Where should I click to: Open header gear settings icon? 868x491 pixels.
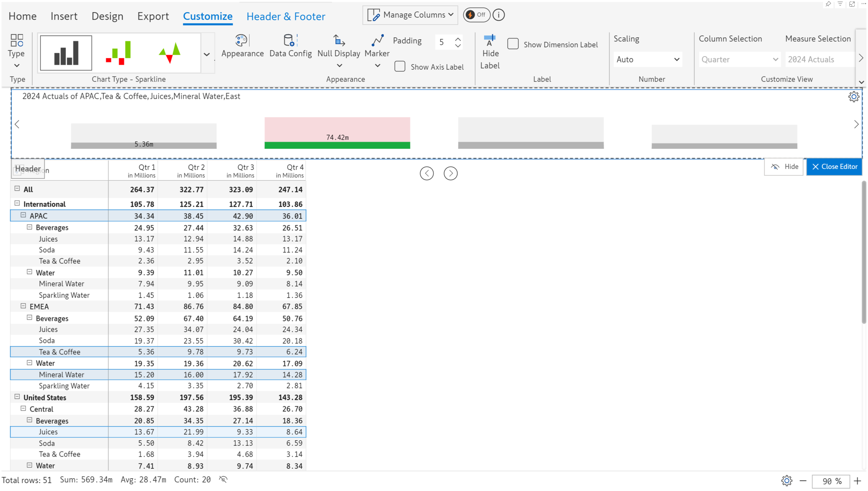(853, 97)
